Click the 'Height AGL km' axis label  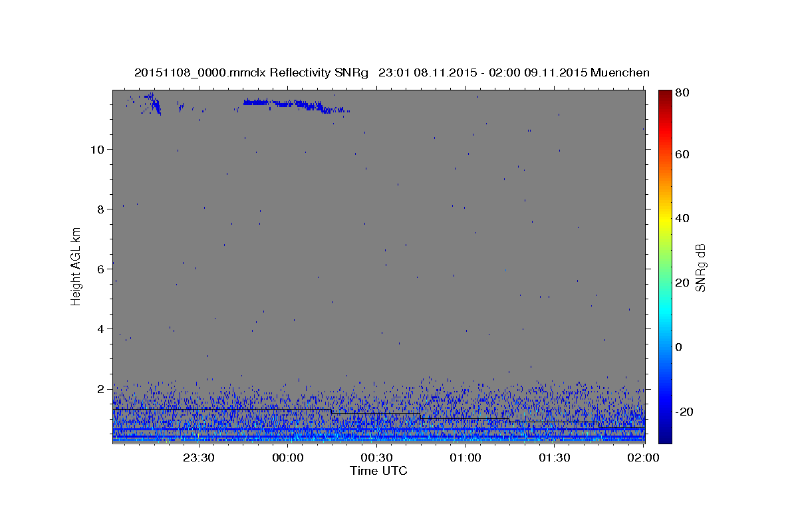[76, 266]
